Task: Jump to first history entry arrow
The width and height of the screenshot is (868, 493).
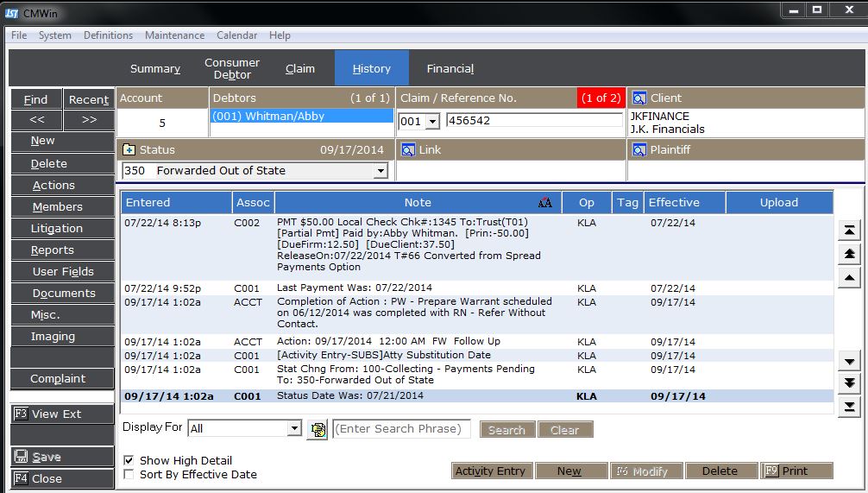Action: (849, 231)
